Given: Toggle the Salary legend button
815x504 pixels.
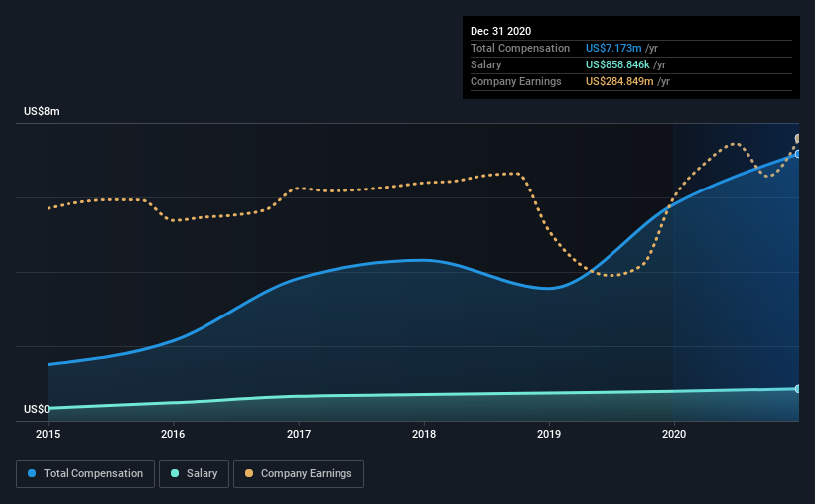Looking at the screenshot, I should coord(194,474).
